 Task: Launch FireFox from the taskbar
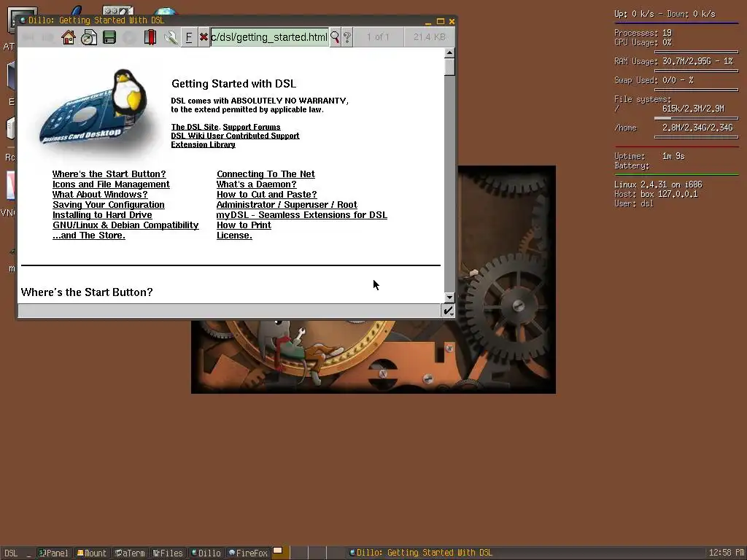(x=248, y=553)
